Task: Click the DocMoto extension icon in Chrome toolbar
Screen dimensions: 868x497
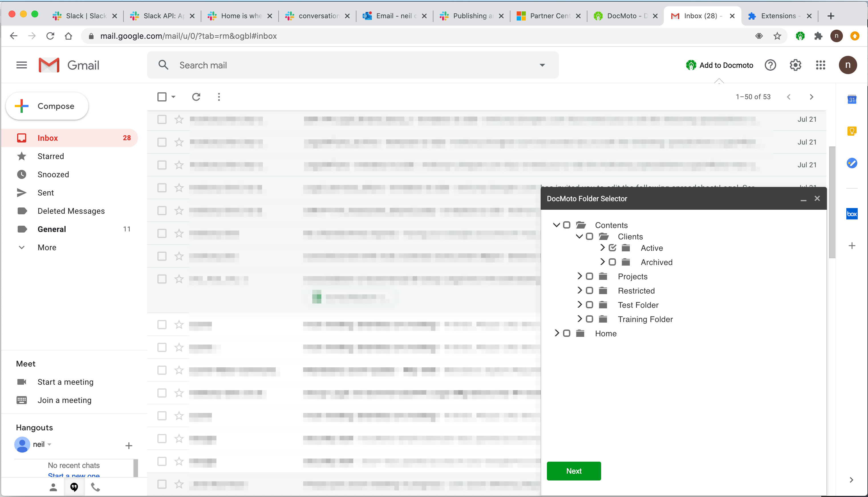Action: pos(800,36)
